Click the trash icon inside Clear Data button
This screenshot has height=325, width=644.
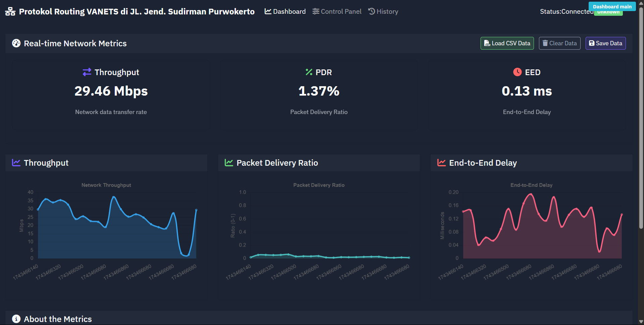point(545,43)
